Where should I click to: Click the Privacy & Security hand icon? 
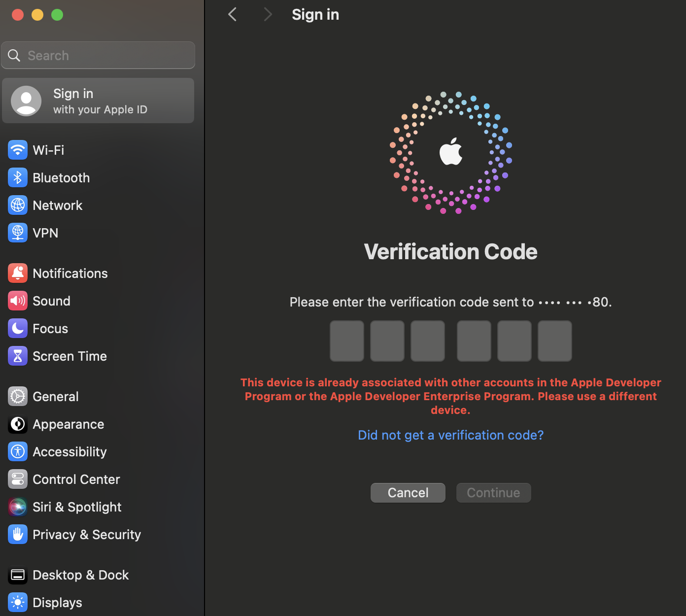coord(18,535)
